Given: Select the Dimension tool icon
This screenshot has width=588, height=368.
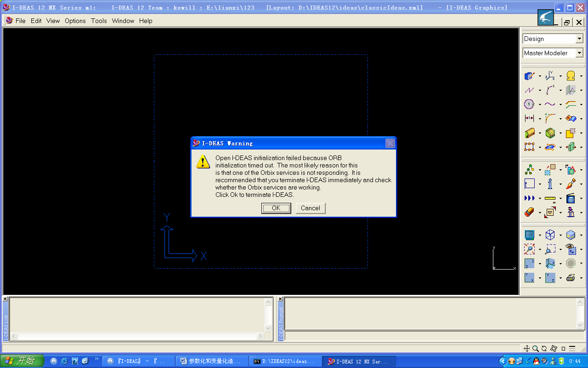Looking at the screenshot, I should pos(530,119).
